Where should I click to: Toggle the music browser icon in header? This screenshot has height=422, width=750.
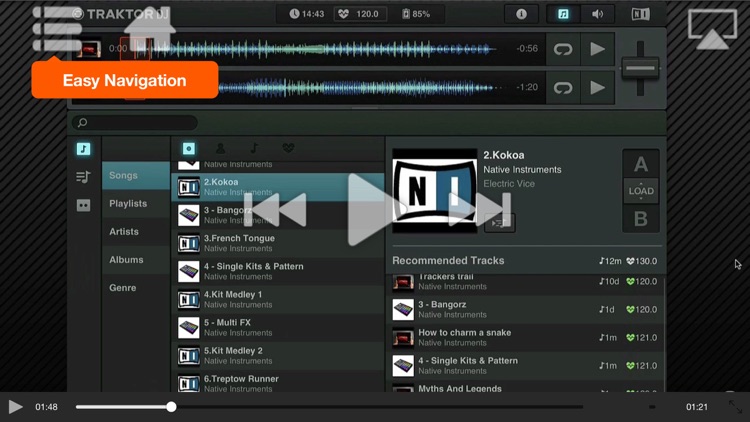(563, 14)
